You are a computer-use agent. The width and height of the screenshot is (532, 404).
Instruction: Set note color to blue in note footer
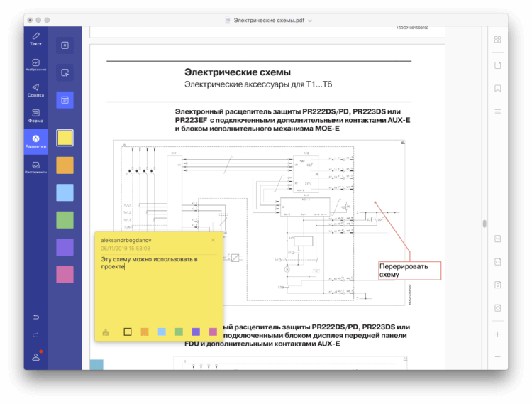click(162, 332)
